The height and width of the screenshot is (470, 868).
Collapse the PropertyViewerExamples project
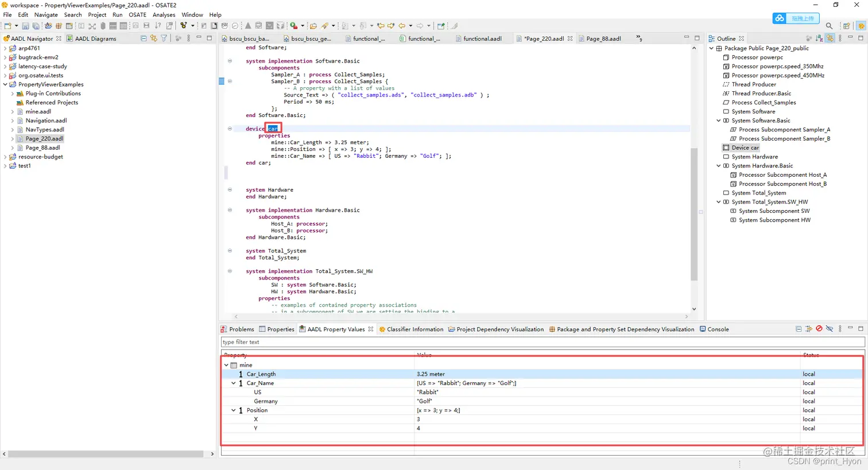(5, 84)
